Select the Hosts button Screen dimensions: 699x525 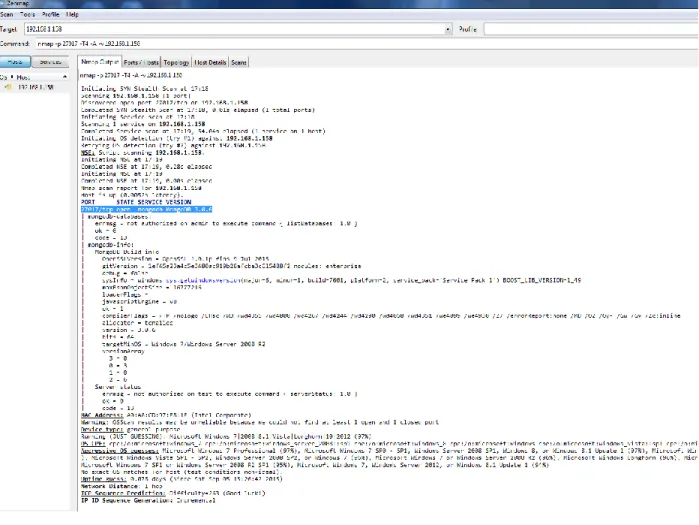pos(15,62)
